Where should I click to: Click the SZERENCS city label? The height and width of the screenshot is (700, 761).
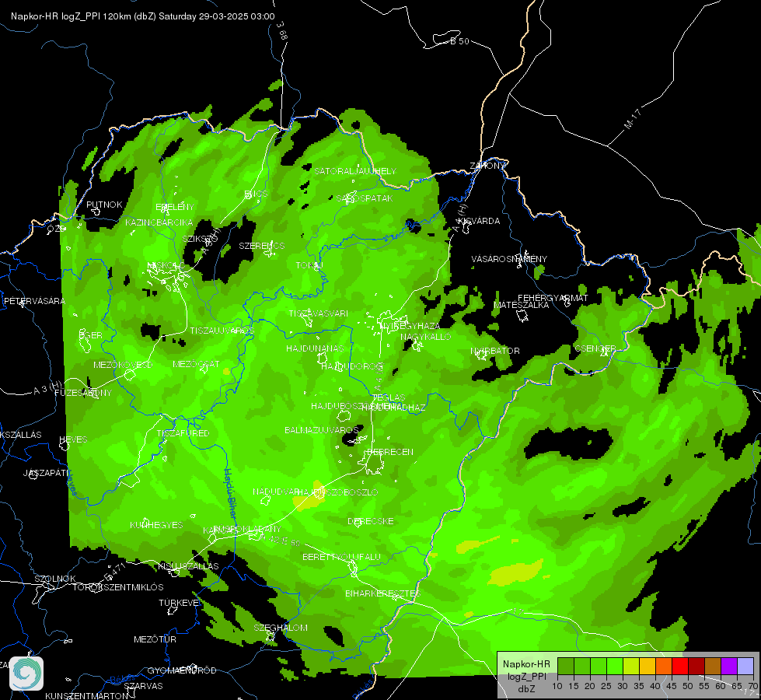point(262,247)
